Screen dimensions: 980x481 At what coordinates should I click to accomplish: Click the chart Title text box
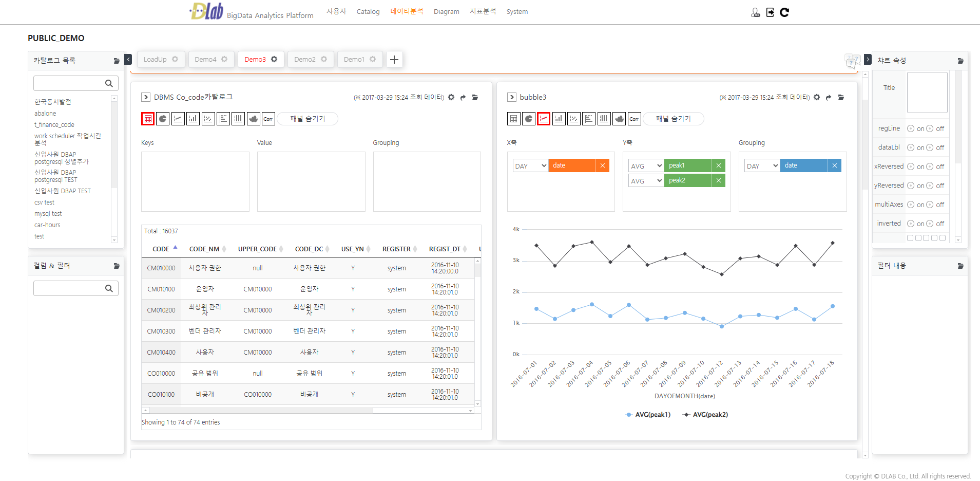[x=927, y=92]
